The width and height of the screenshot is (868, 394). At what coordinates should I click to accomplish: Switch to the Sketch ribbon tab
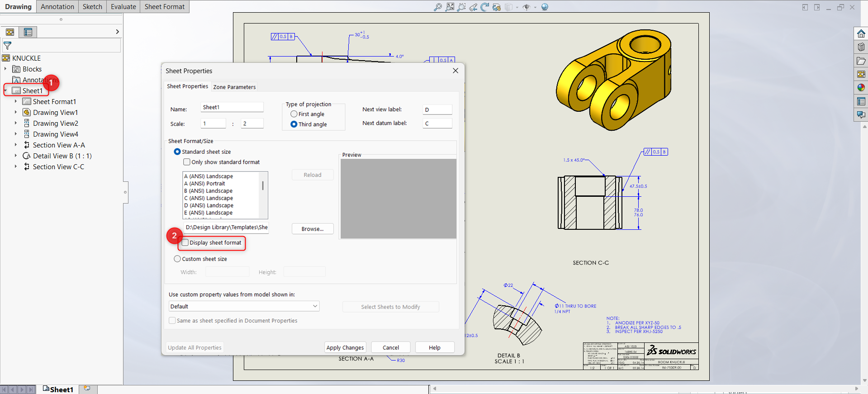(x=92, y=7)
